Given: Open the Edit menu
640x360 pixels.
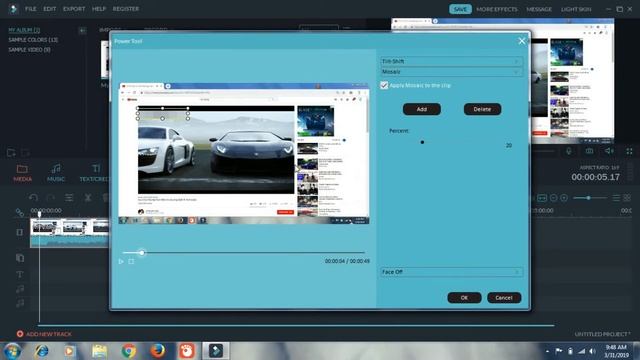Looking at the screenshot, I should [x=50, y=9].
